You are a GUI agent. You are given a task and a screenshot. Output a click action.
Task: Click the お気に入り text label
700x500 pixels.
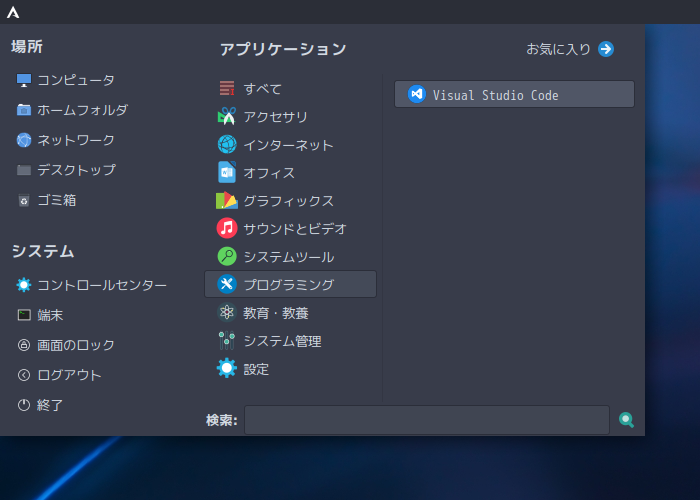point(558,49)
